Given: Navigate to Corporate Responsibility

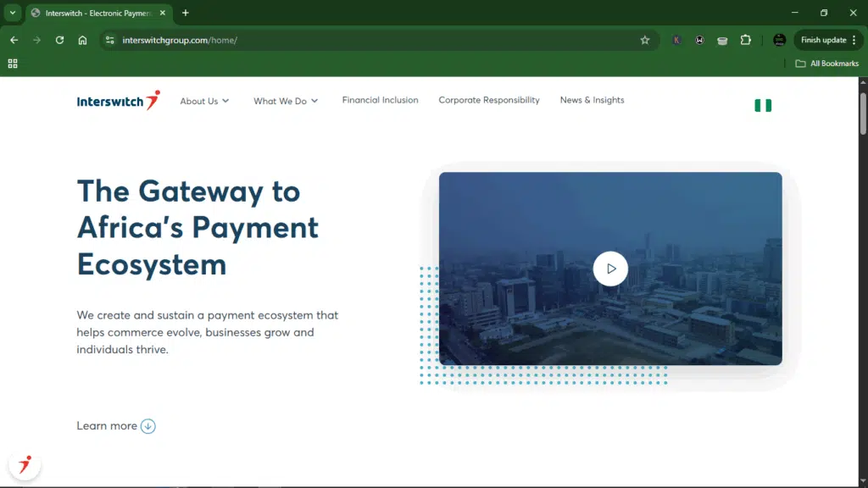Looking at the screenshot, I should (488, 100).
